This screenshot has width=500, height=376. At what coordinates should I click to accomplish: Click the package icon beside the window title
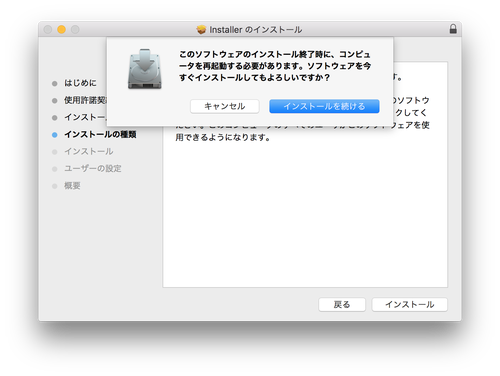point(201,30)
